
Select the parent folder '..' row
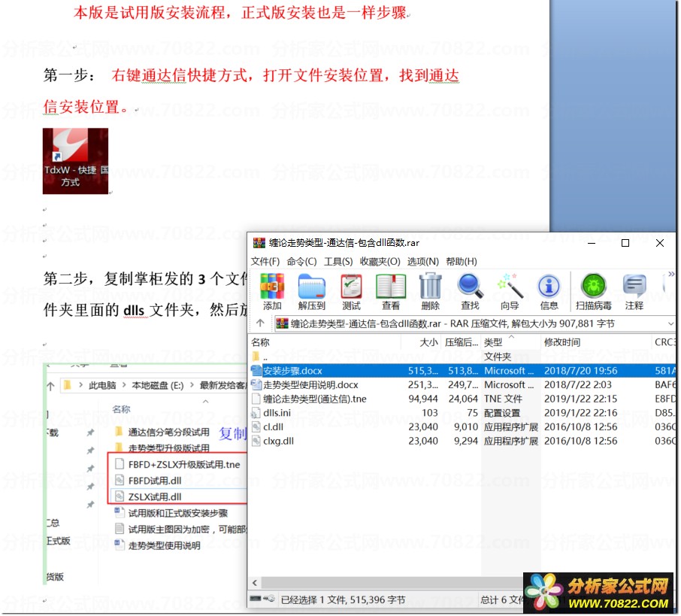click(462, 357)
